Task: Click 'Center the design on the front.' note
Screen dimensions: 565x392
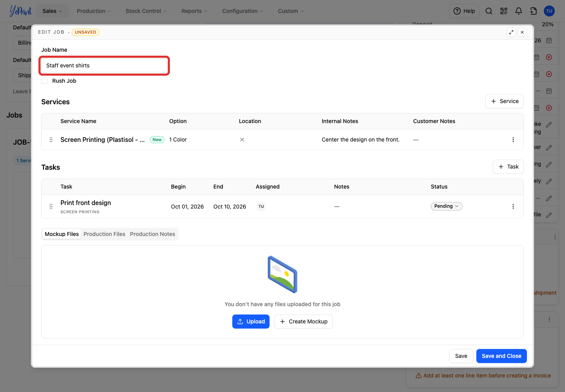Action: coord(361,140)
